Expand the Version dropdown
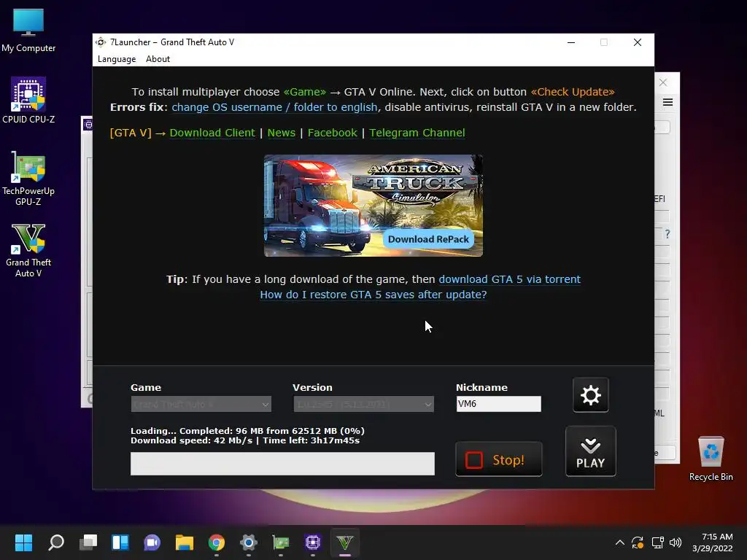Image resolution: width=747 pixels, height=560 pixels. coord(363,404)
